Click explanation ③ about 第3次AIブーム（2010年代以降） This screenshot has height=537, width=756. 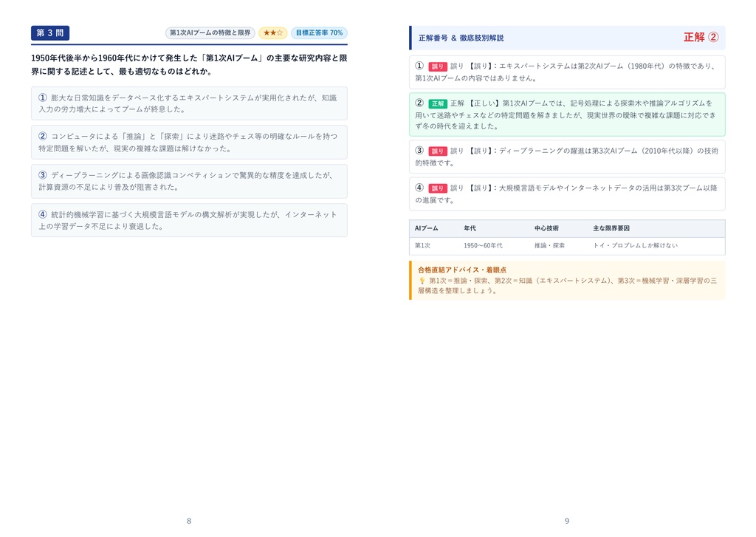(x=567, y=157)
